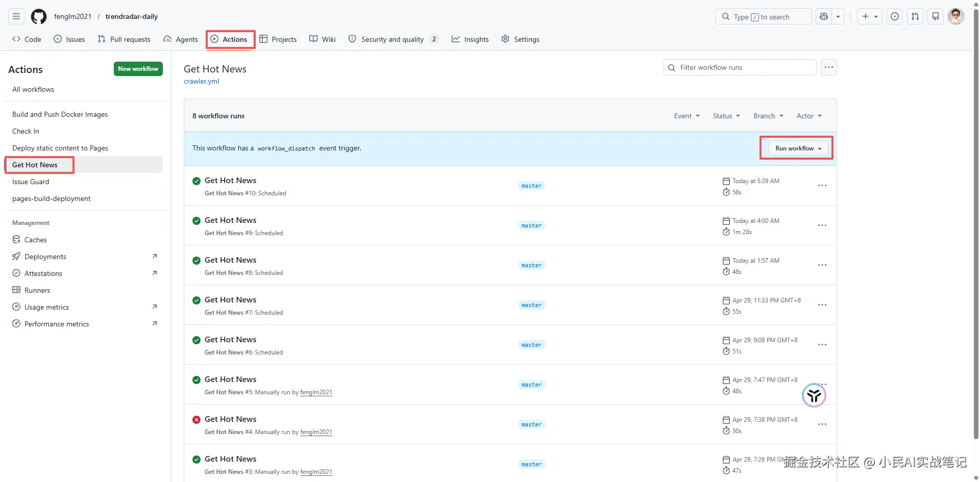Screen dimensions: 980x482
Task: Expand the Run workflow dropdown
Action: pyautogui.click(x=798, y=148)
